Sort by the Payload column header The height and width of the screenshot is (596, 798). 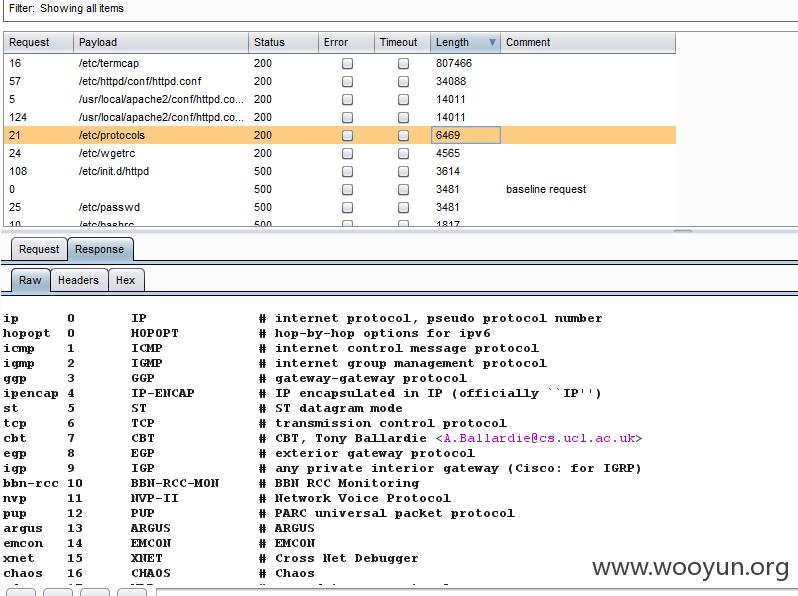coord(161,42)
